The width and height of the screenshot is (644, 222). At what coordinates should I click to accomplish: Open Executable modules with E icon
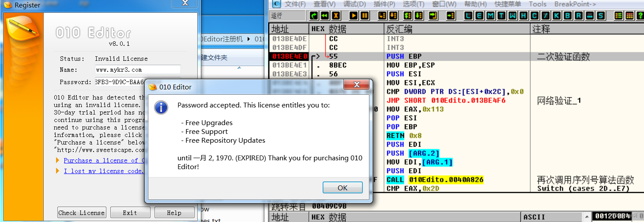[480, 16]
